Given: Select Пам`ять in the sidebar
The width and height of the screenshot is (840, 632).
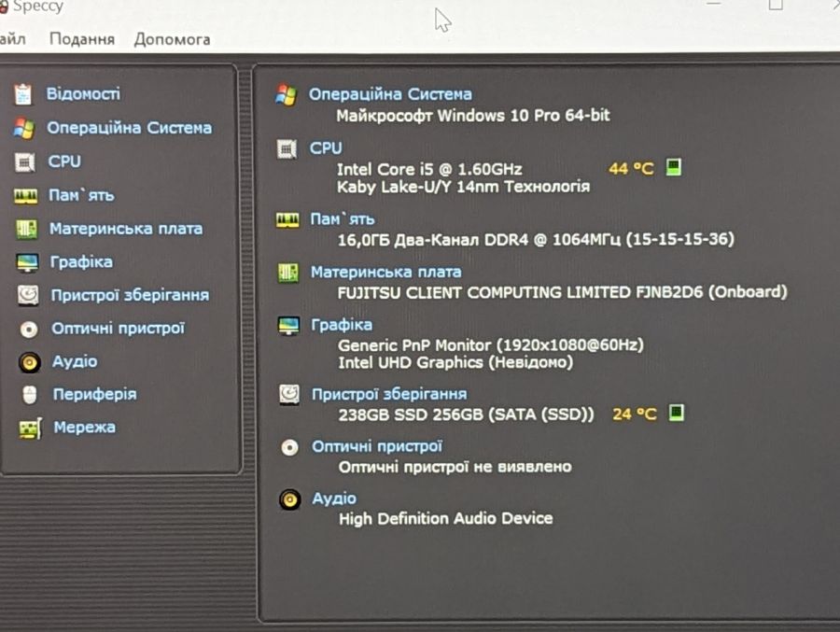Looking at the screenshot, I should [x=81, y=195].
